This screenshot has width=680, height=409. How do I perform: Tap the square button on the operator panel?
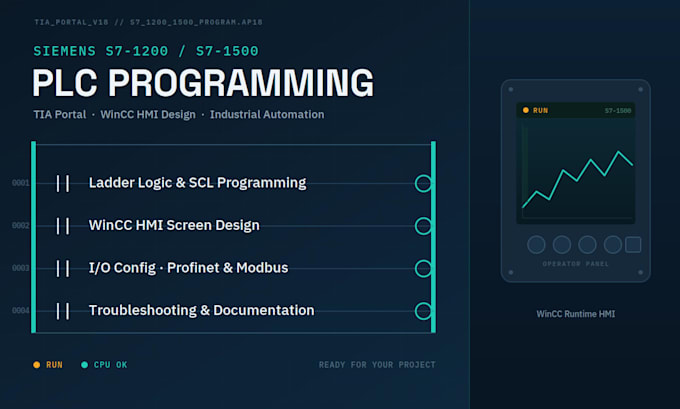[x=633, y=245]
